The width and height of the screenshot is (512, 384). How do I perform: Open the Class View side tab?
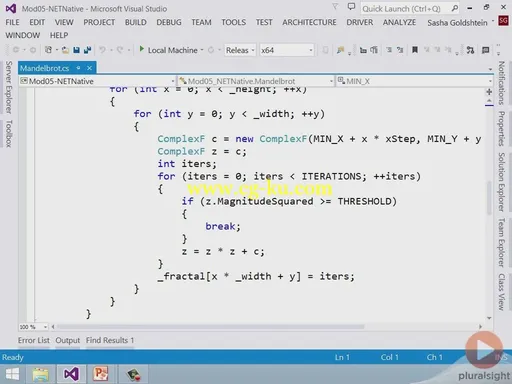pos(501,292)
